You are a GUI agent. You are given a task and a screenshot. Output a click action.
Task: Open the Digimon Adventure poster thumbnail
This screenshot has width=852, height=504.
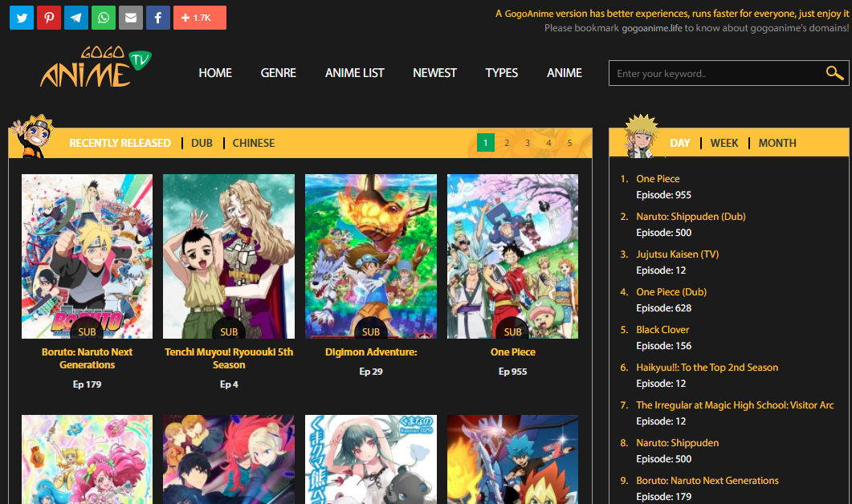tap(370, 256)
